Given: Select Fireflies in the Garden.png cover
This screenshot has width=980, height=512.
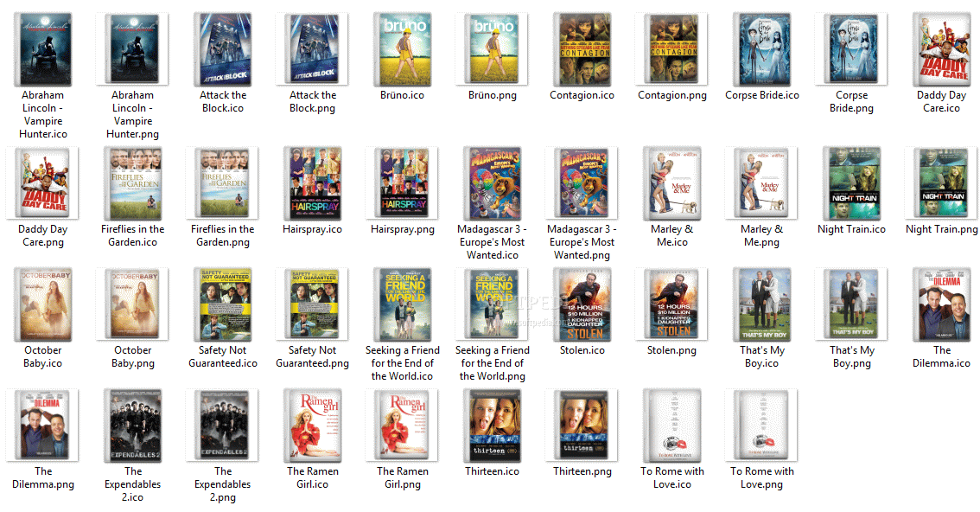Looking at the screenshot, I should (222, 183).
